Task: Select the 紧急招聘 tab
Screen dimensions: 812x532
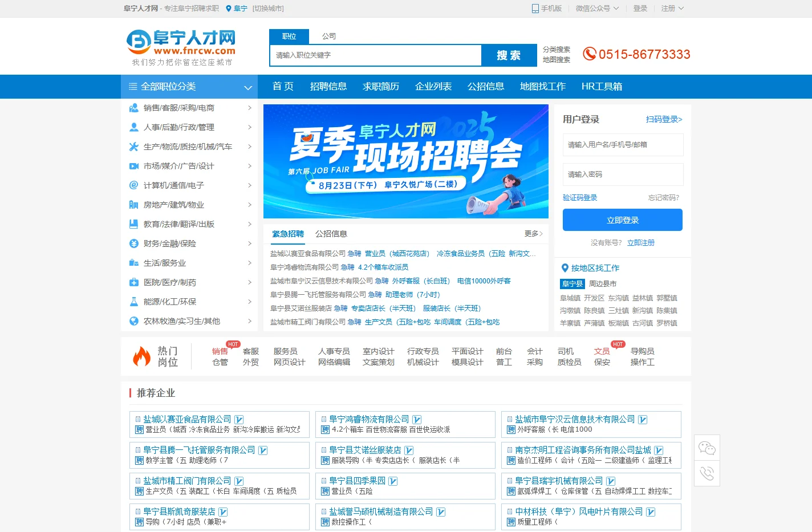Action: point(288,234)
